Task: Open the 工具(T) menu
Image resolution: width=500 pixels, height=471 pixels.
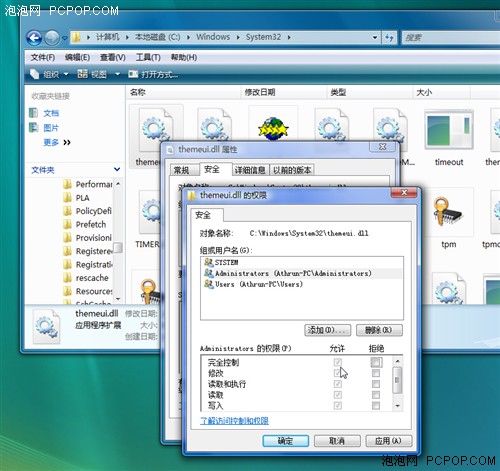Action: click(148, 57)
